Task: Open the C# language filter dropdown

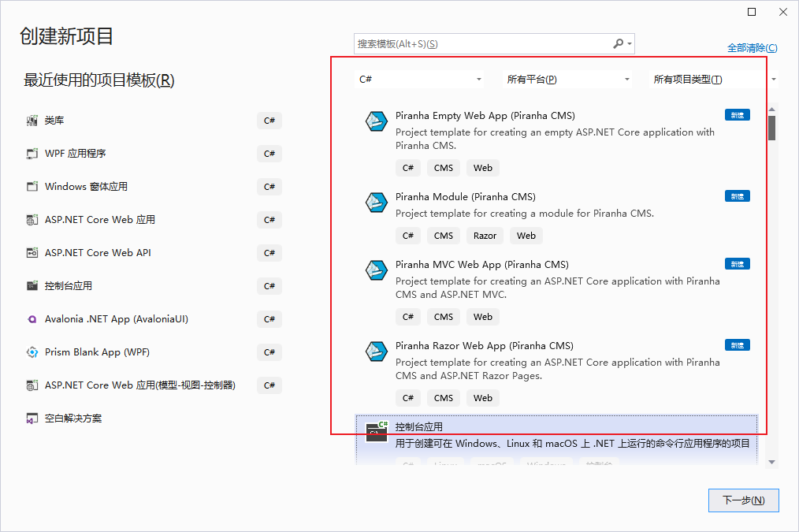Action: click(420, 80)
